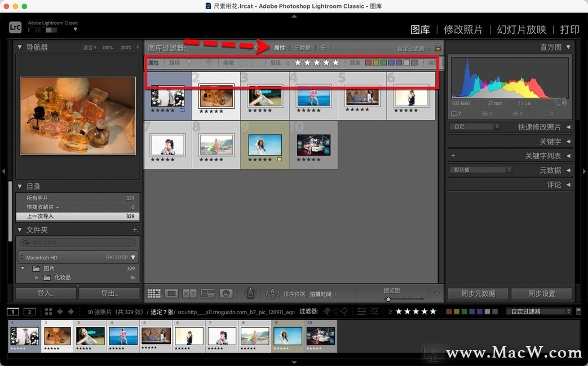Viewport: 588px width, 366px height.
Task: Toggle sort direction A-Z icon
Action: [x=272, y=294]
